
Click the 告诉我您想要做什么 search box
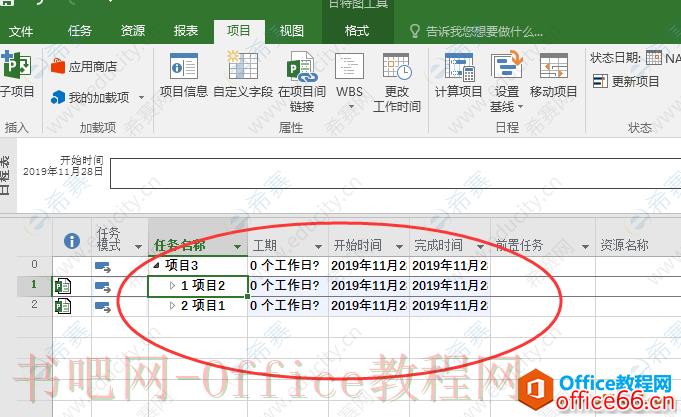click(476, 31)
